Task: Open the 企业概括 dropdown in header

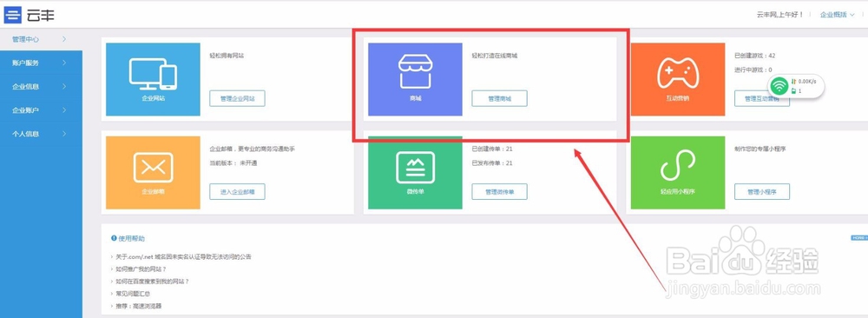Action: [837, 15]
